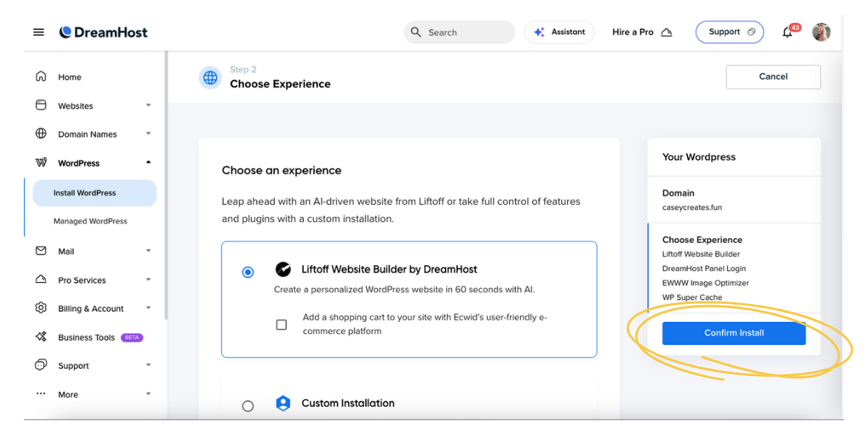This screenshot has width=868, height=434.
Task: Open the hamburger menu icon
Action: point(38,32)
